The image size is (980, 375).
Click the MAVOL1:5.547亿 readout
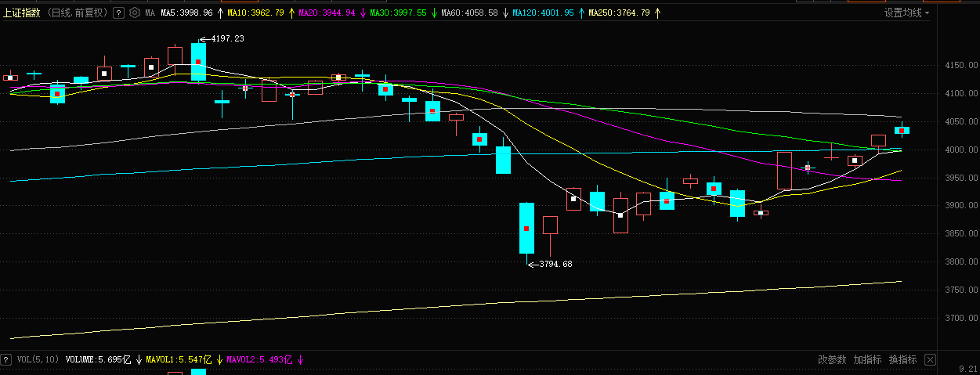click(179, 359)
